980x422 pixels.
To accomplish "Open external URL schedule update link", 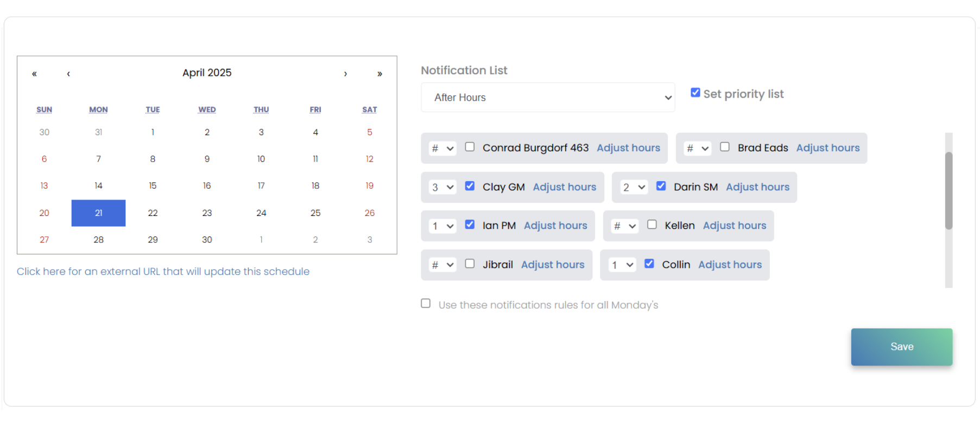I will pos(163,271).
